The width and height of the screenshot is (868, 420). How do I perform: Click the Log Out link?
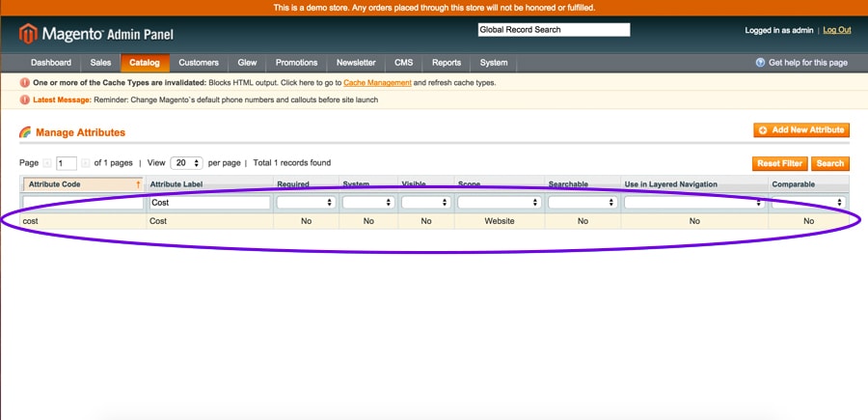coord(837,31)
